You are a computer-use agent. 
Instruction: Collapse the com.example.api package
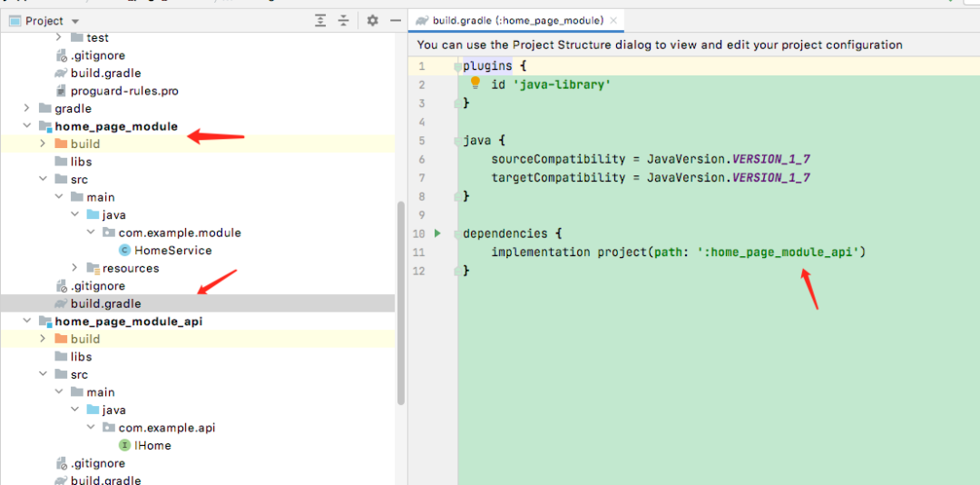point(92,428)
